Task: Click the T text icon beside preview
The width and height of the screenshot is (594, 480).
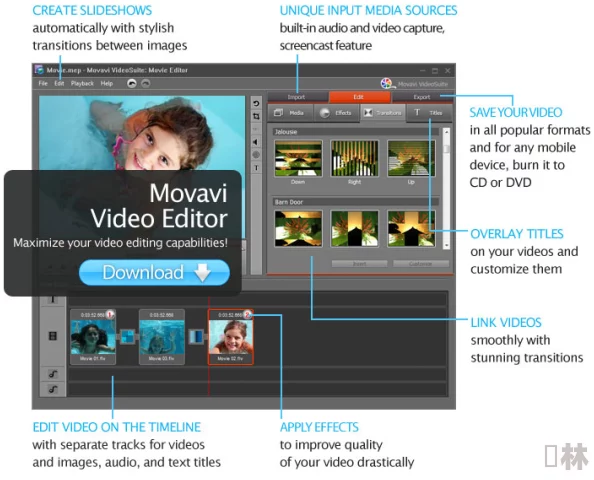Action: [256, 168]
